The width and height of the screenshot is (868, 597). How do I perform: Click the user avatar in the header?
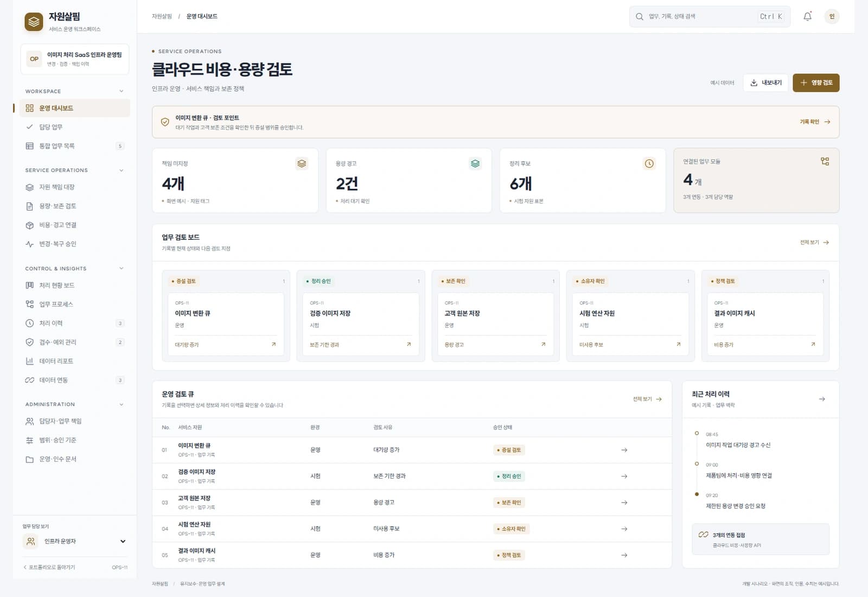[832, 16]
